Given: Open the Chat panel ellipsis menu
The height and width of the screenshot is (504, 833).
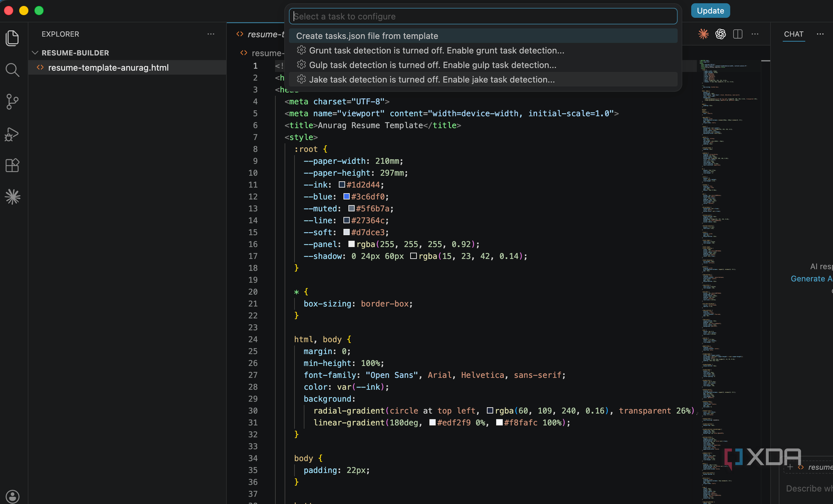Looking at the screenshot, I should pyautogui.click(x=820, y=34).
